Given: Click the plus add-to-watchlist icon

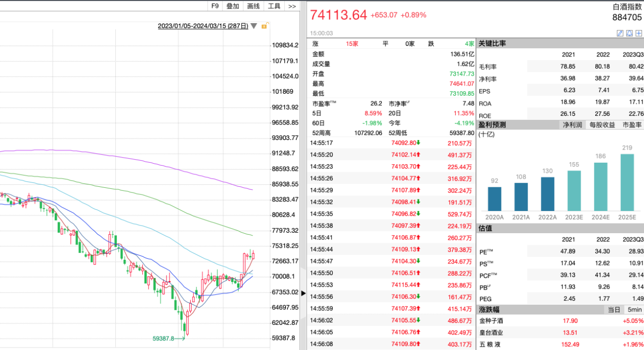Looking at the screenshot, I should pyautogui.click(x=638, y=33).
